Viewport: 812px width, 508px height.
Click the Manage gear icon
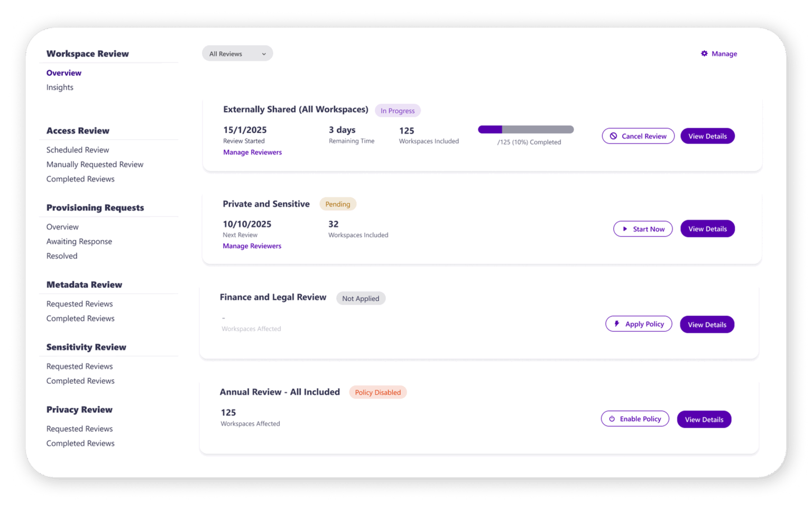pos(704,53)
